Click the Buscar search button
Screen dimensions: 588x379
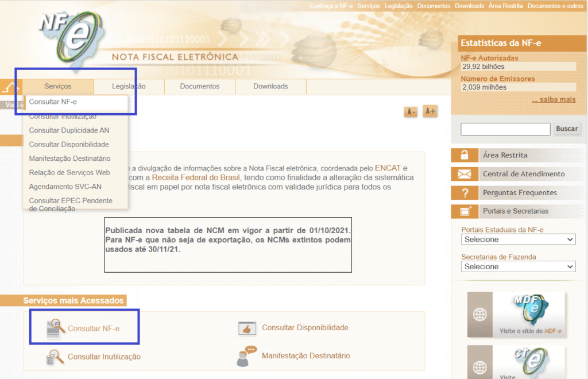click(x=567, y=129)
